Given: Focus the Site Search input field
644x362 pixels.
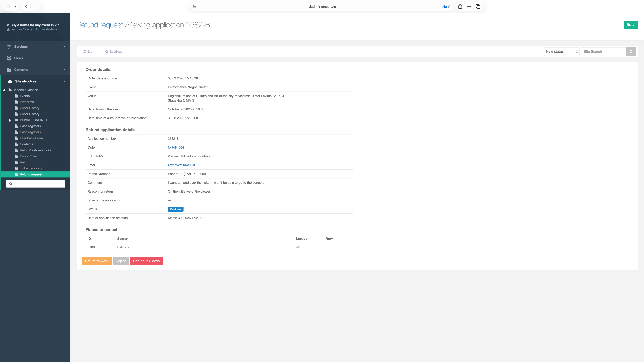Looking at the screenshot, I should click(x=603, y=52).
